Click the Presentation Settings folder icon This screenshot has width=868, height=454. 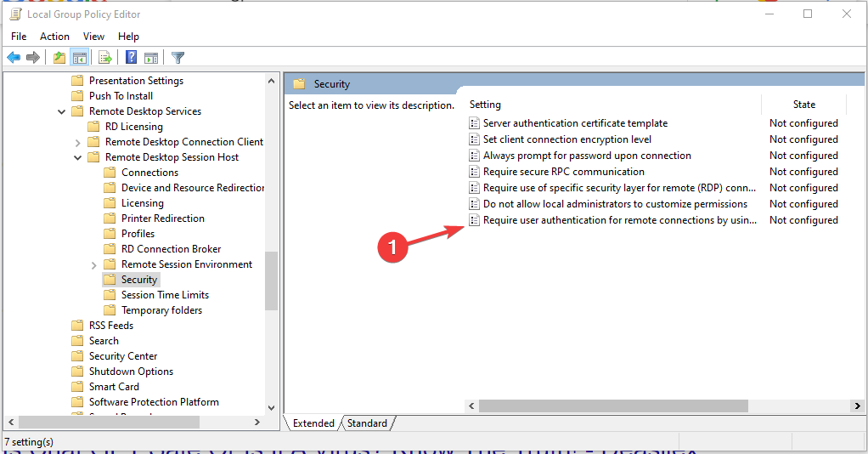[77, 81]
